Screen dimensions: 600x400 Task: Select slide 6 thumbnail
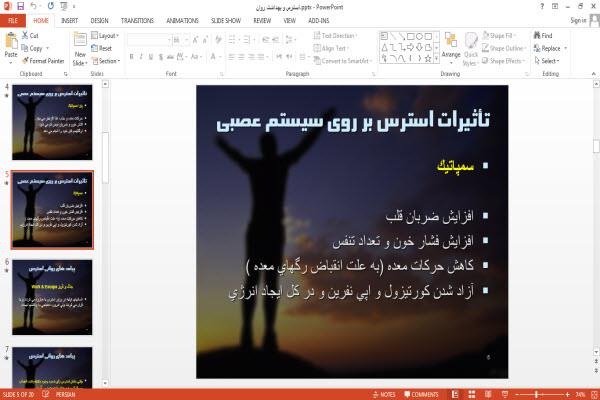coord(52,297)
